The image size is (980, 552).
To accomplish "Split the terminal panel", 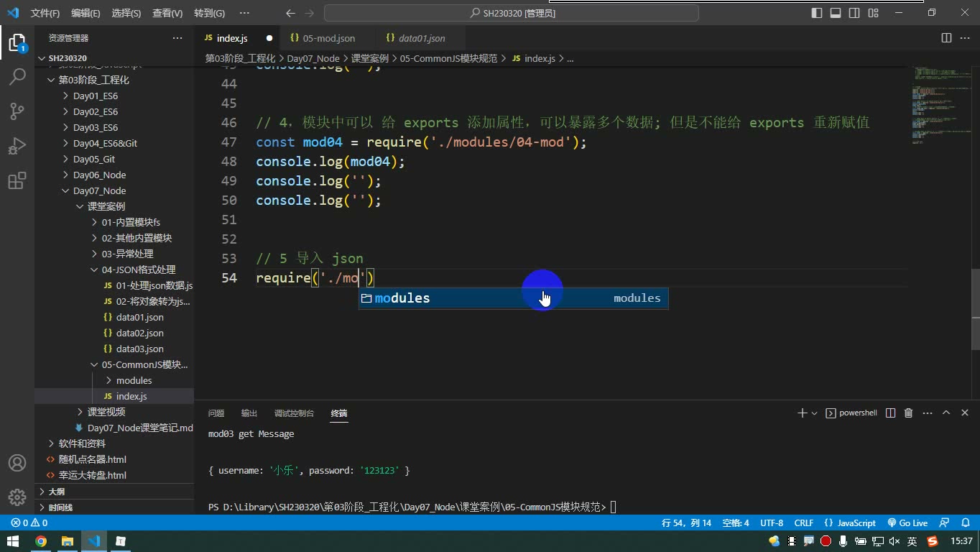I will click(890, 413).
